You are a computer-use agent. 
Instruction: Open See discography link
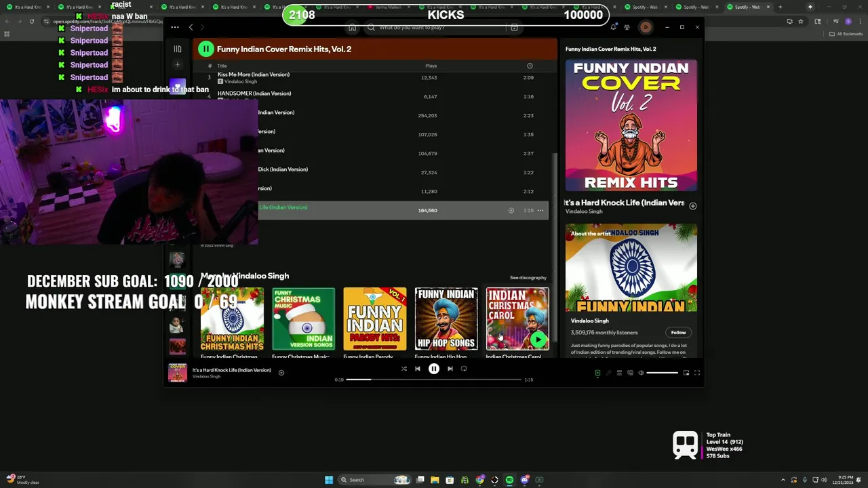528,277
